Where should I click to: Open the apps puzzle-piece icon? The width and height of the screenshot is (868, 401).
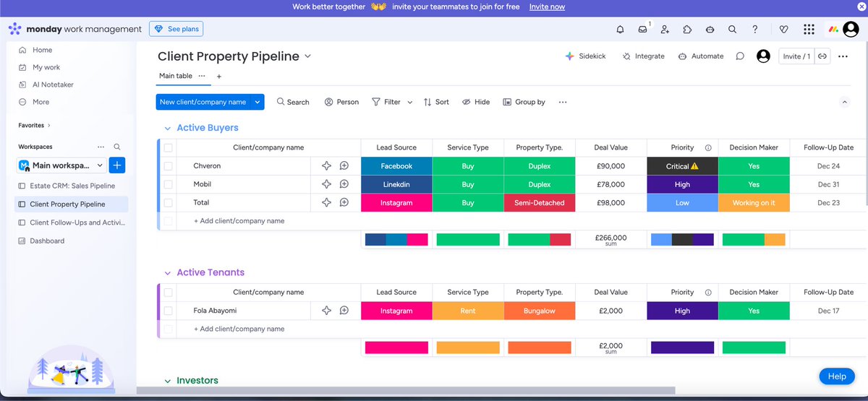pyautogui.click(x=687, y=30)
